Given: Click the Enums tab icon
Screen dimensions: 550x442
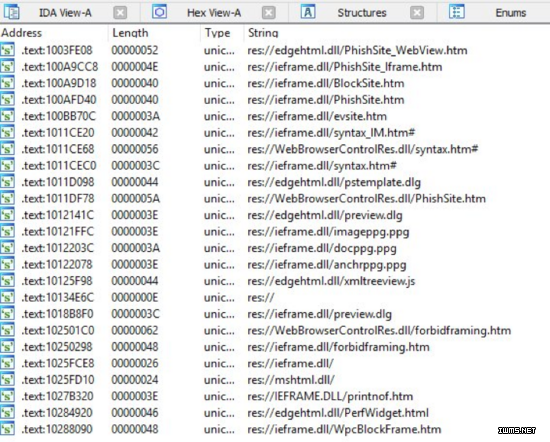Looking at the screenshot, I should point(457,12).
